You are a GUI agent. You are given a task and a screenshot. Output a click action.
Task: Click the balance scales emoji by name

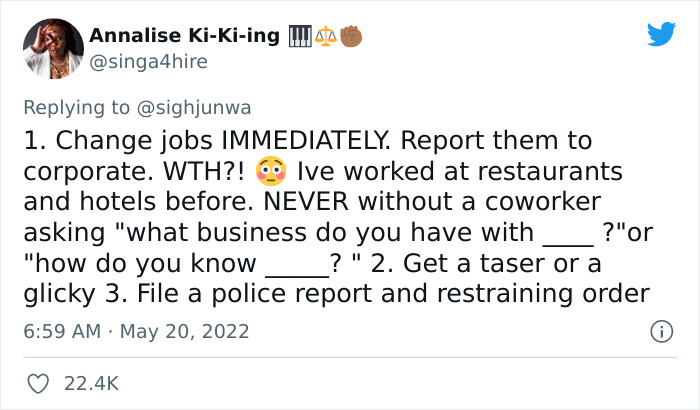(x=325, y=36)
